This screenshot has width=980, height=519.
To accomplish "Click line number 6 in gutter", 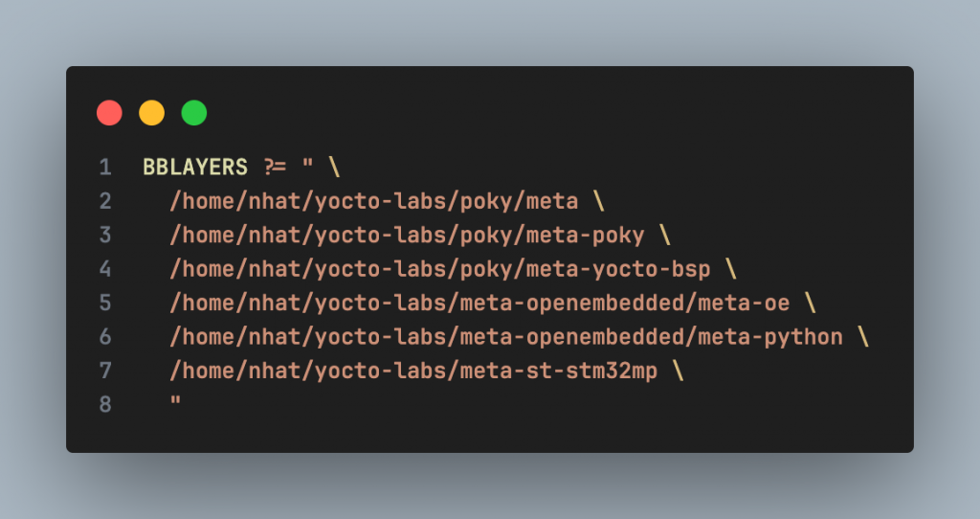I will click(104, 337).
